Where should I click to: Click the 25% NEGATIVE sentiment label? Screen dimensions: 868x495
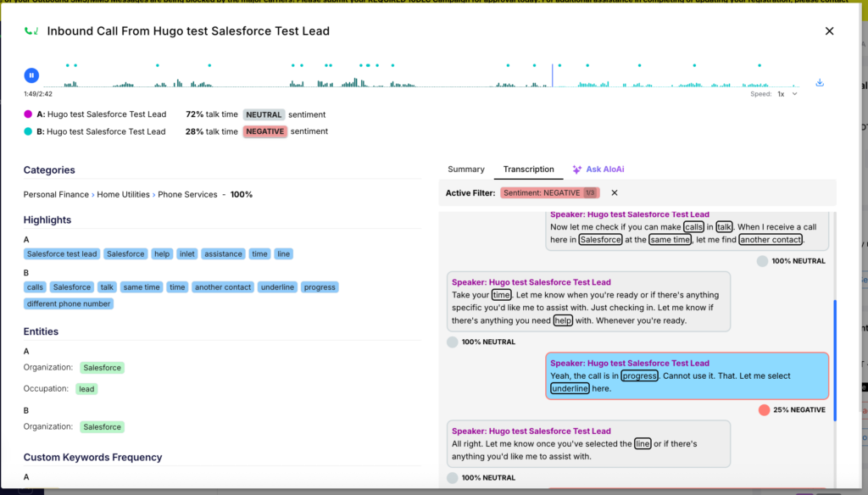pyautogui.click(x=799, y=410)
